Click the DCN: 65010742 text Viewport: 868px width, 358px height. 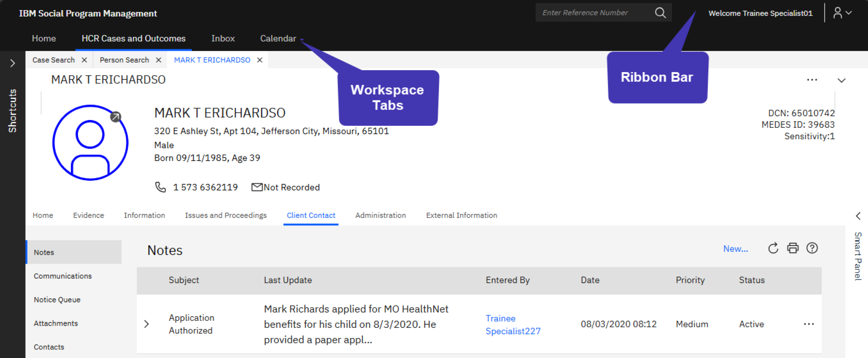(801, 113)
